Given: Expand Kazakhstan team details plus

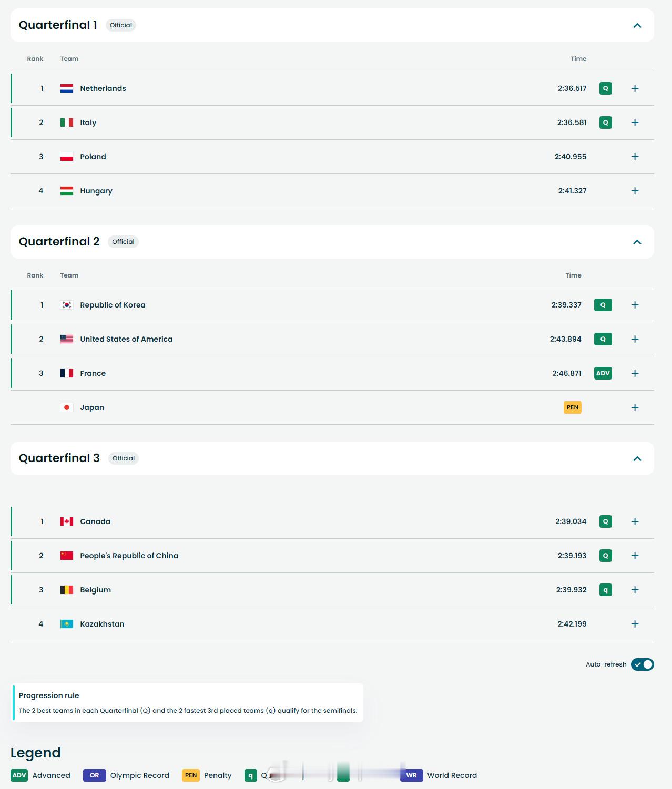Looking at the screenshot, I should tap(635, 624).
